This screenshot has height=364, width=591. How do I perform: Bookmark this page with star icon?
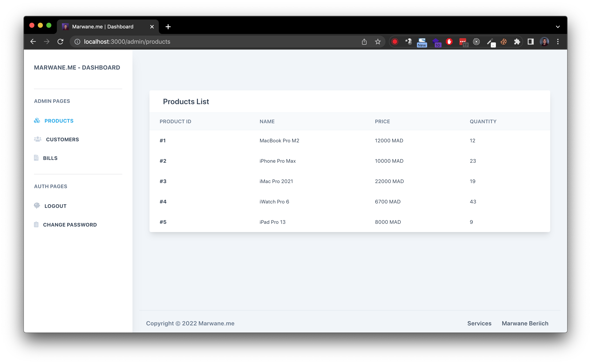pos(377,42)
